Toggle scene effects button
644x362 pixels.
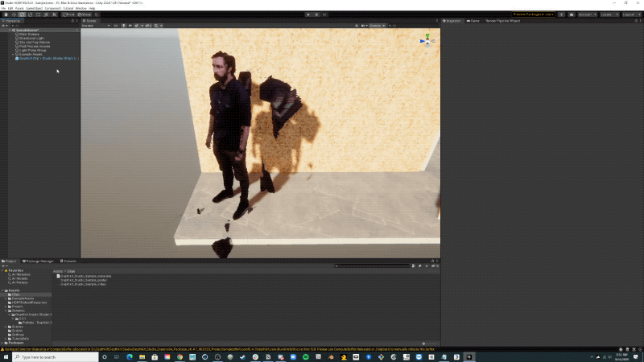click(137, 26)
